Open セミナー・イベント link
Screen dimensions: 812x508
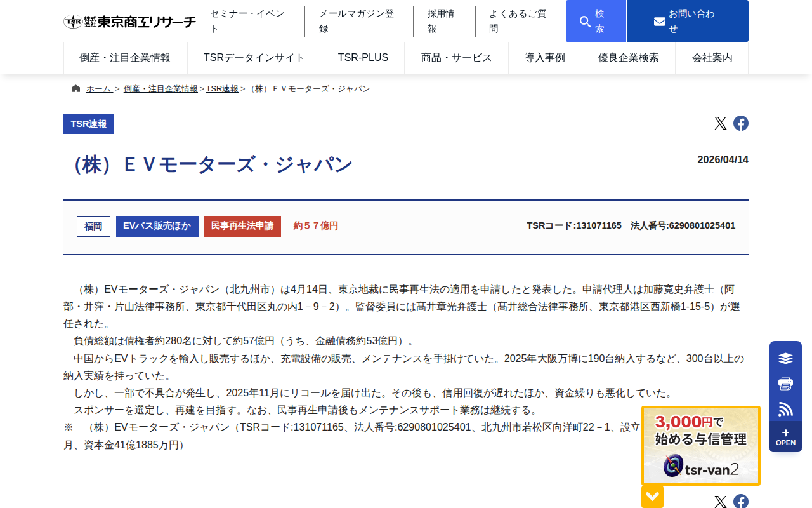click(249, 21)
